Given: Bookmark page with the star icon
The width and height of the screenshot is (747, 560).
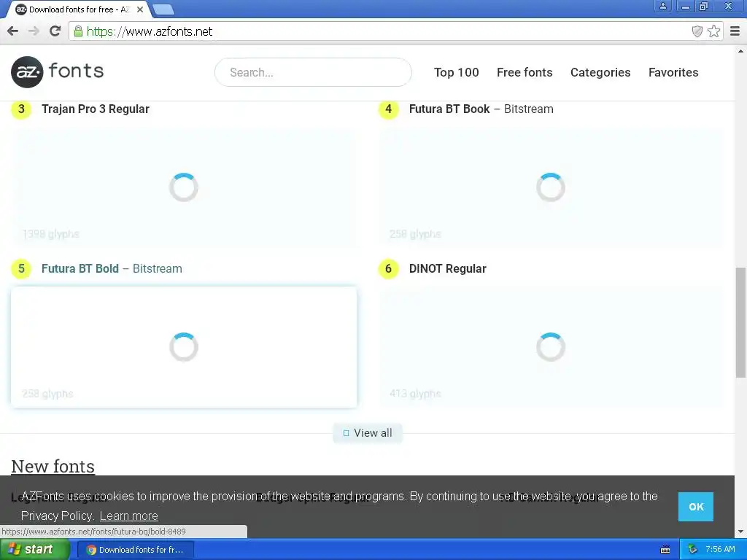Looking at the screenshot, I should (x=713, y=31).
